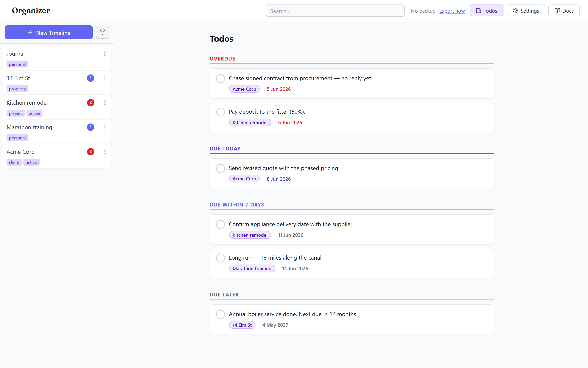Click the '4 May 2027' due date
This screenshot has height=368, width=588.
point(275,325)
